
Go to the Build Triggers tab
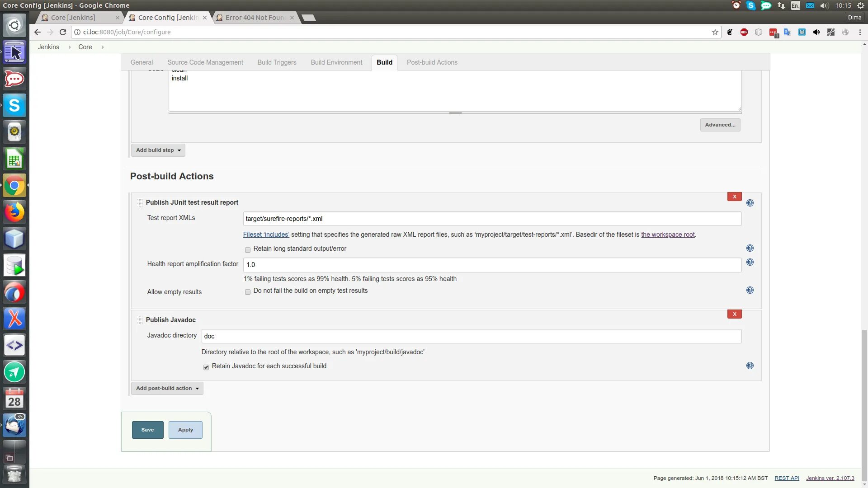(x=277, y=62)
